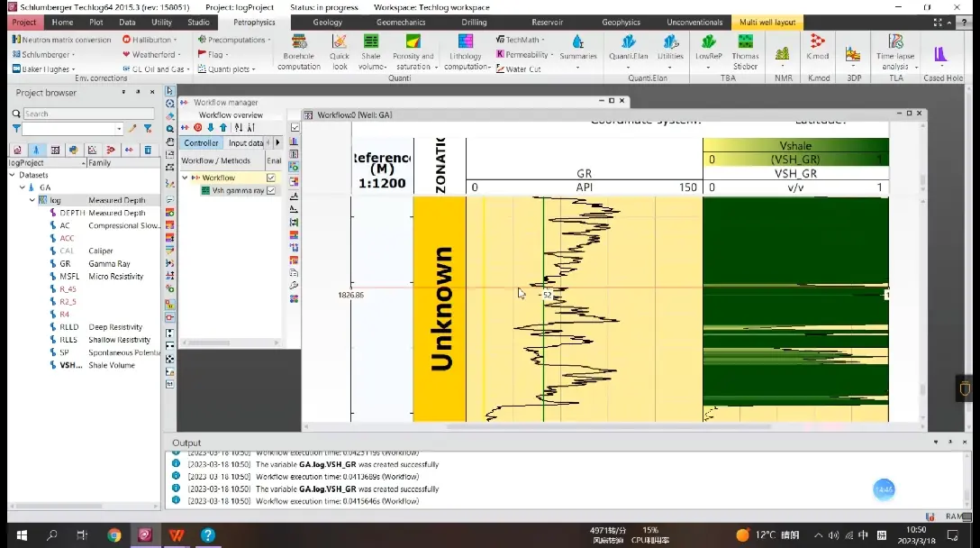The image size is (980, 548).
Task: Open Porosity and saturation tool
Action: pos(413,52)
